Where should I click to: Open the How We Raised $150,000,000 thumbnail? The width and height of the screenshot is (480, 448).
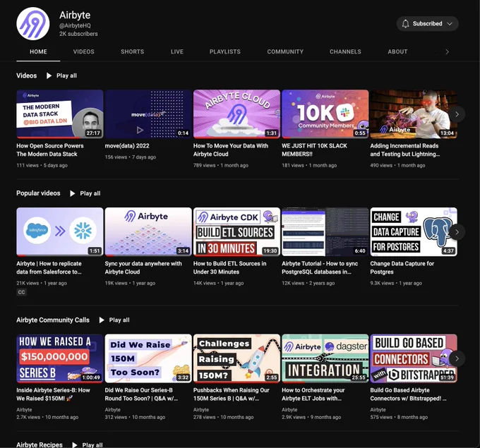(60, 358)
